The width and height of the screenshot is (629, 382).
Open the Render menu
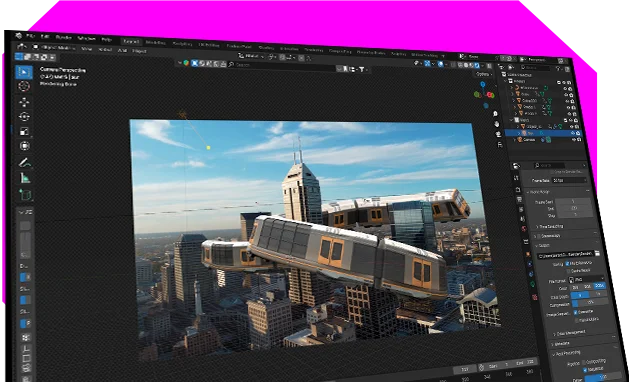tap(63, 38)
